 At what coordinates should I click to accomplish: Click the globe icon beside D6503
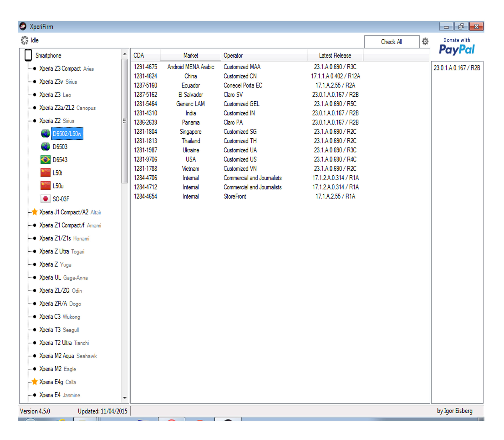click(x=45, y=147)
